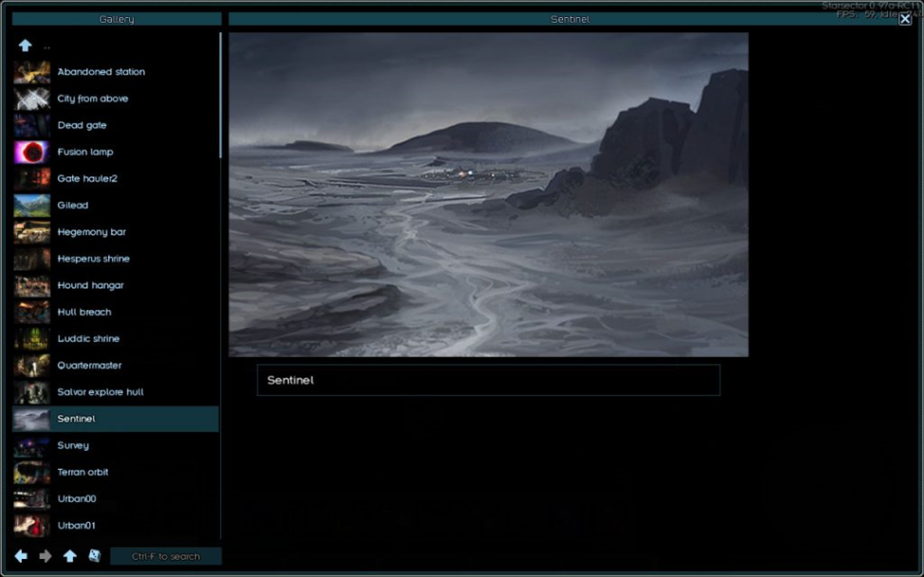Click the back arrow navigation icon

point(21,556)
